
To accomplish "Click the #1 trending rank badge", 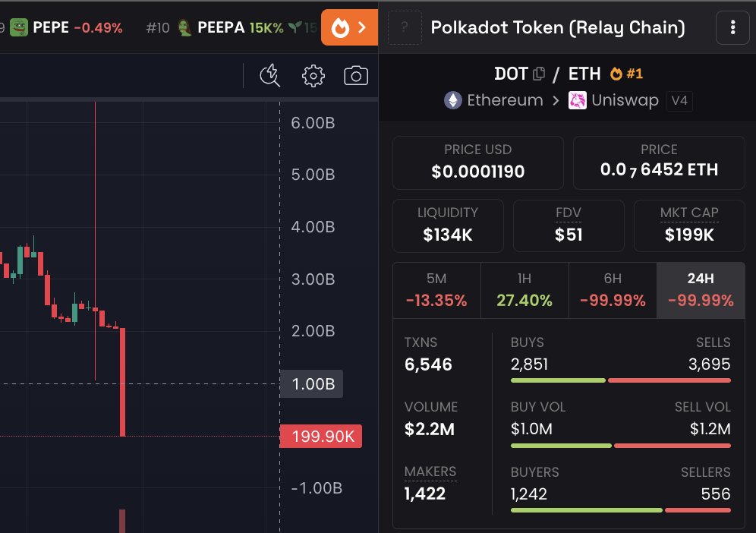I will point(627,74).
